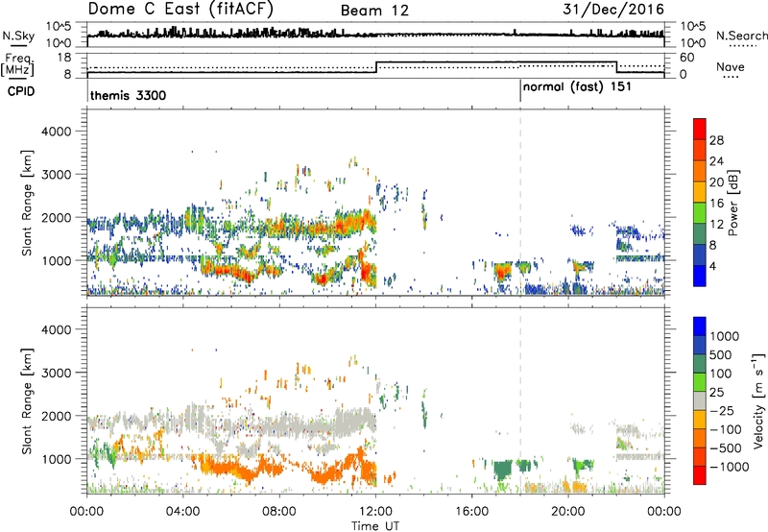
Task: Click the gray band of velocity color bar
Action: pos(700,400)
